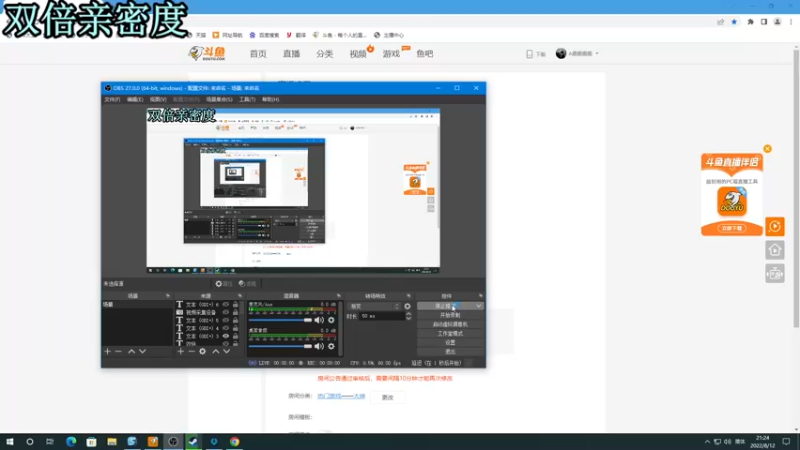
Task: Open OBS 工具(T) menu
Action: 247,99
